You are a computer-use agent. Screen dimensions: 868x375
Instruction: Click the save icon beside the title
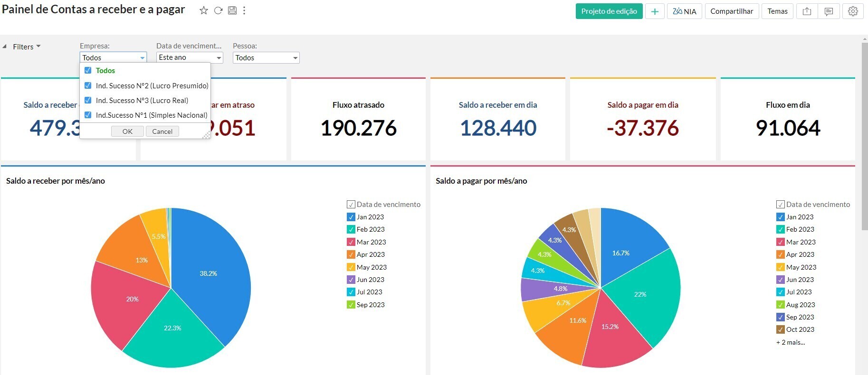click(x=232, y=10)
